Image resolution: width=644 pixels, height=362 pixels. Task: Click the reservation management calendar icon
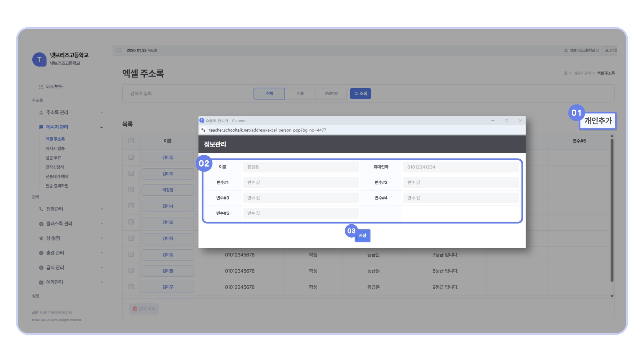(x=41, y=282)
